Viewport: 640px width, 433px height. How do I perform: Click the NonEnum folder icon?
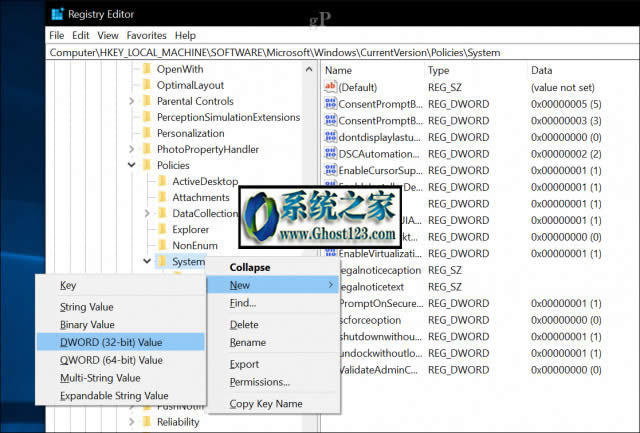click(x=162, y=245)
